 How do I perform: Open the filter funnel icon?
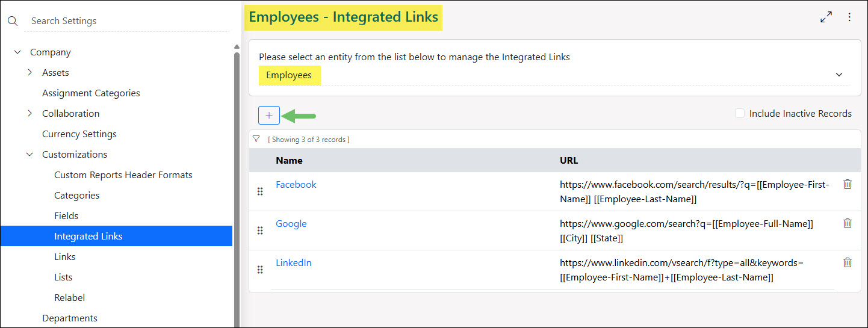(256, 139)
